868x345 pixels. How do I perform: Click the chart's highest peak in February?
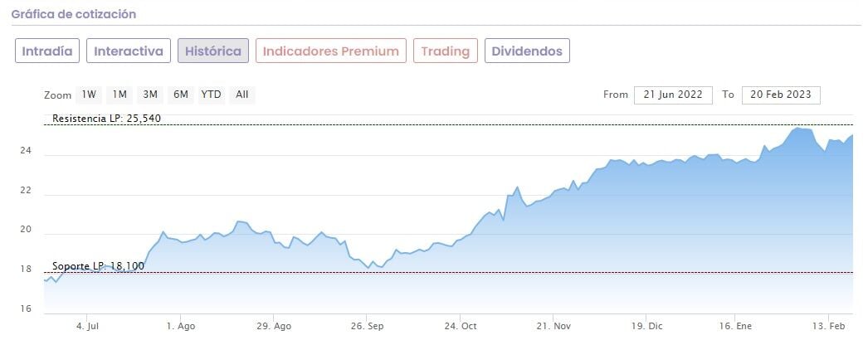[798, 129]
